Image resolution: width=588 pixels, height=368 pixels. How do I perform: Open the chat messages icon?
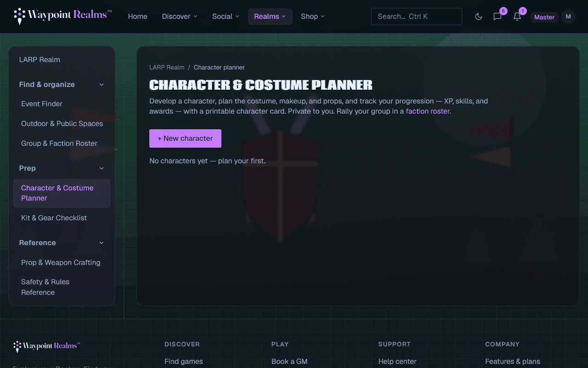click(x=498, y=17)
